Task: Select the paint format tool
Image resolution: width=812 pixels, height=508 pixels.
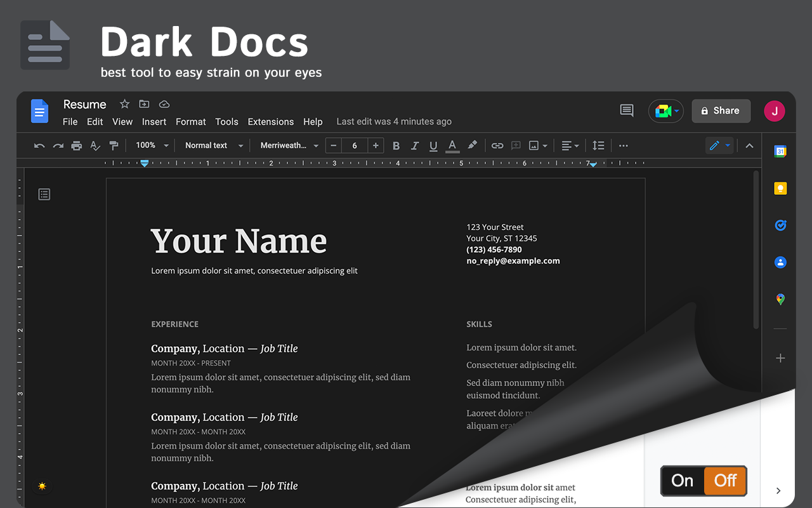Action: coord(114,145)
